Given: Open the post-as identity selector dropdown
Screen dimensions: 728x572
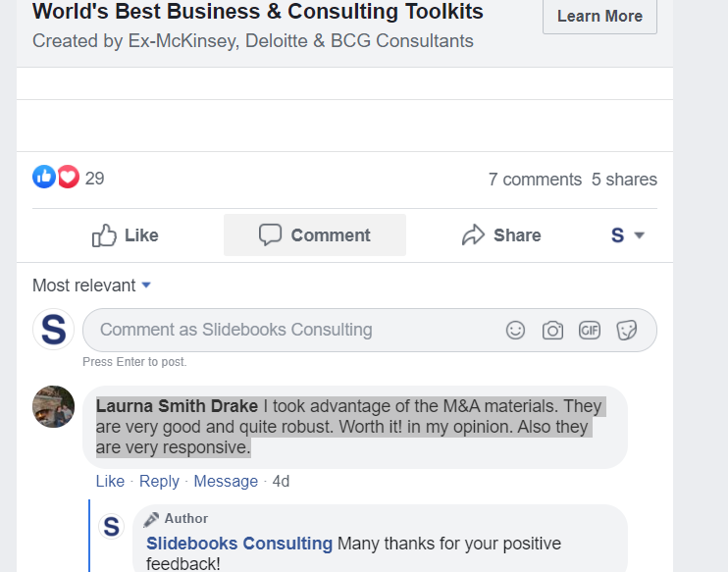Looking at the screenshot, I should [x=627, y=235].
